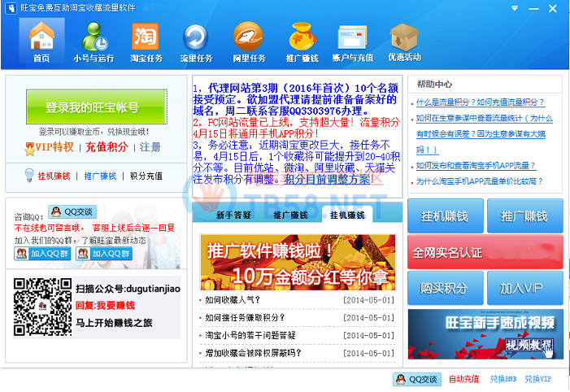The height and width of the screenshot is (392, 570).
Task: Click 登录我的旺宝帐号 green button
Action: click(x=96, y=107)
